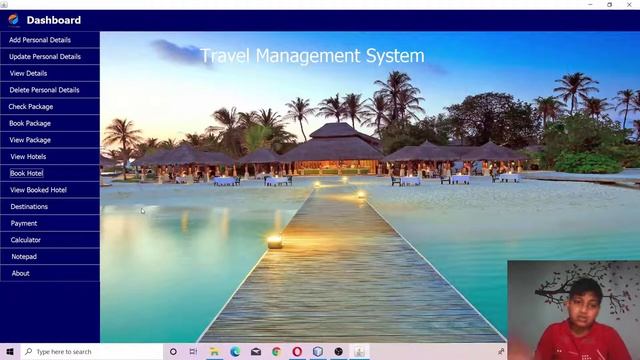Open Update Personal Details

point(50,57)
